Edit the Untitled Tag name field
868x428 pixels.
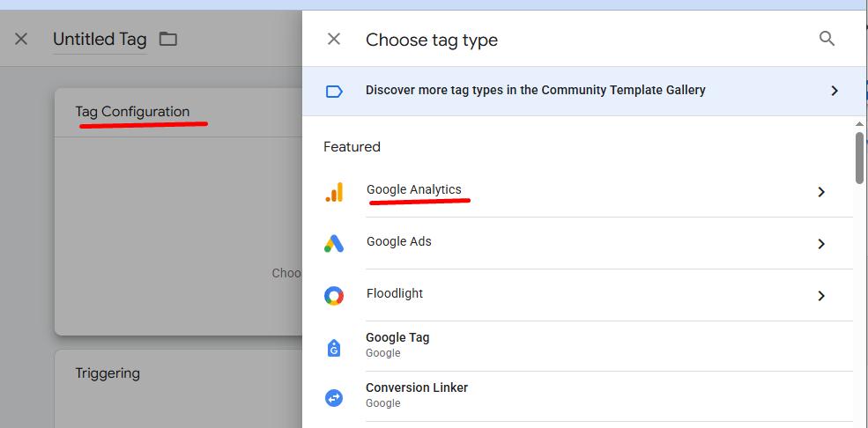(x=100, y=40)
